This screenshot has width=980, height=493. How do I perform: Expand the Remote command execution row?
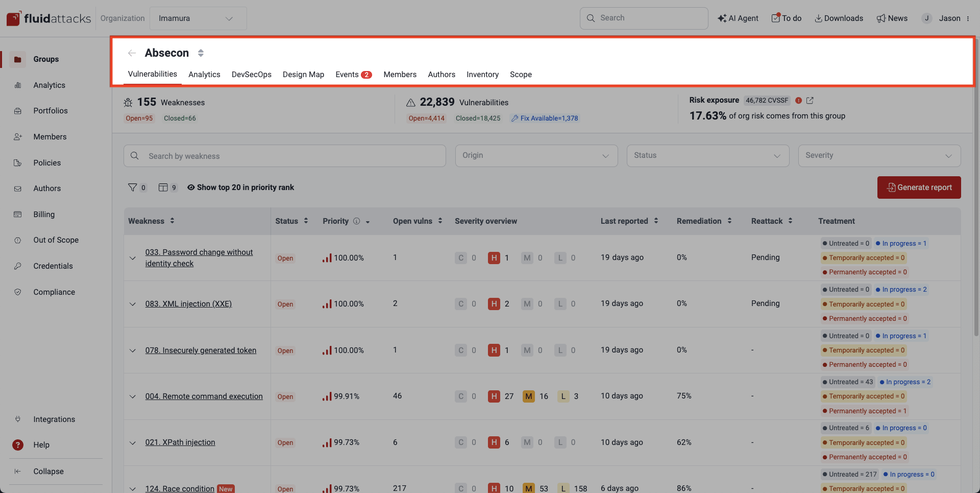click(x=133, y=396)
